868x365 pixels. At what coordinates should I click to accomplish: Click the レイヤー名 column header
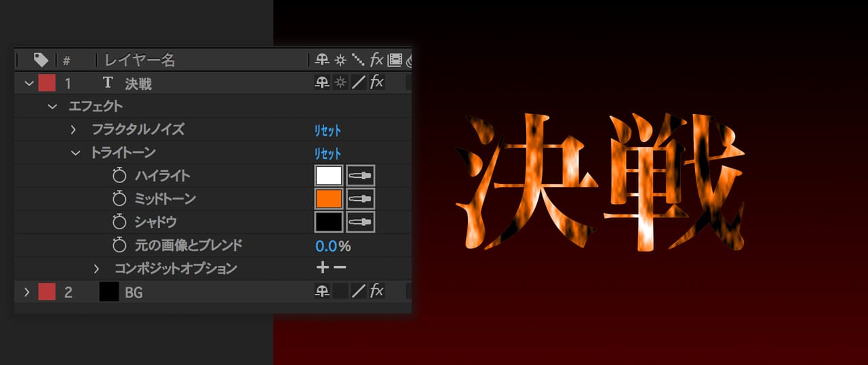tap(140, 60)
